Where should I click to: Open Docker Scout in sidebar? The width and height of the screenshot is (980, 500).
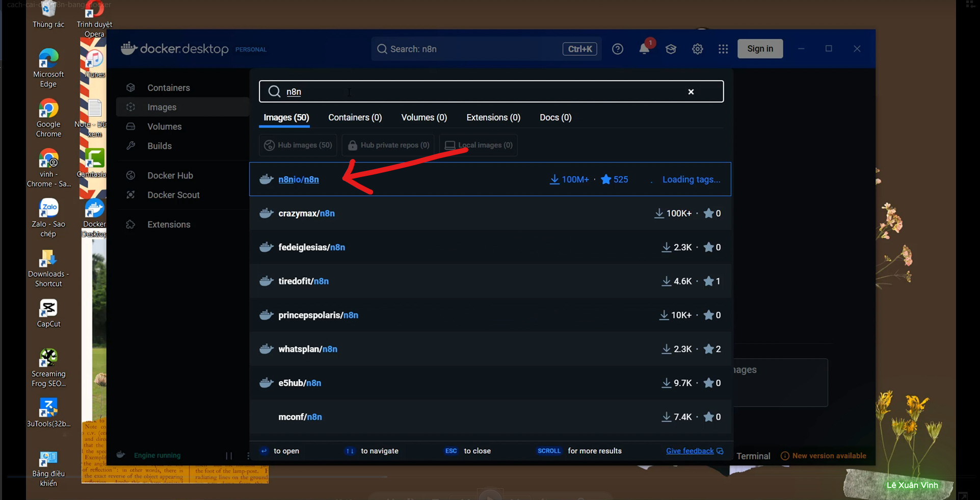point(173,195)
